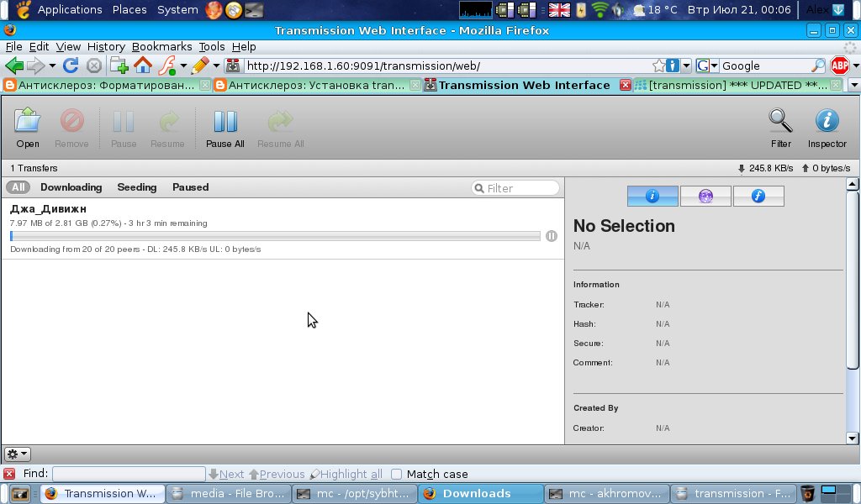Open the inspector Activity tab
861x504 pixels.
pos(705,196)
